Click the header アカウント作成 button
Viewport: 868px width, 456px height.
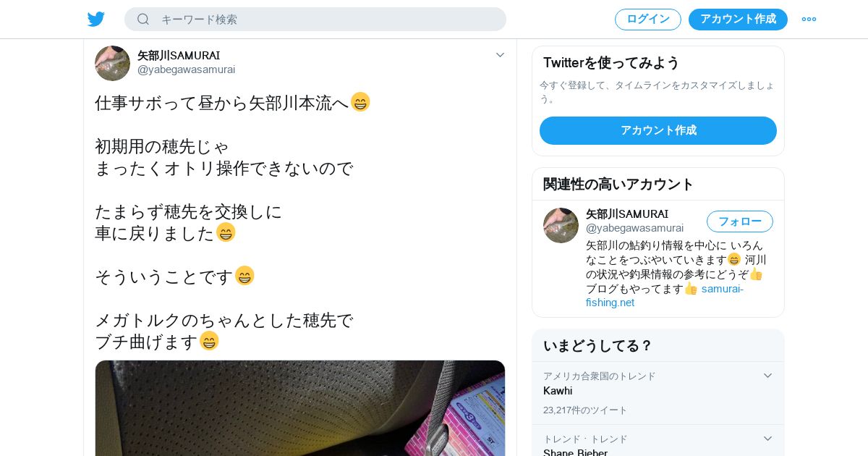click(x=738, y=20)
